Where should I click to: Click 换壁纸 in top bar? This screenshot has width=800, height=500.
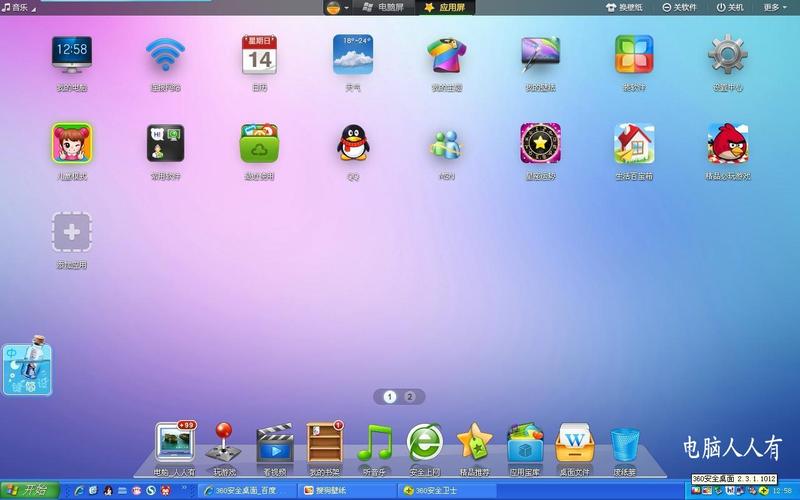624,7
